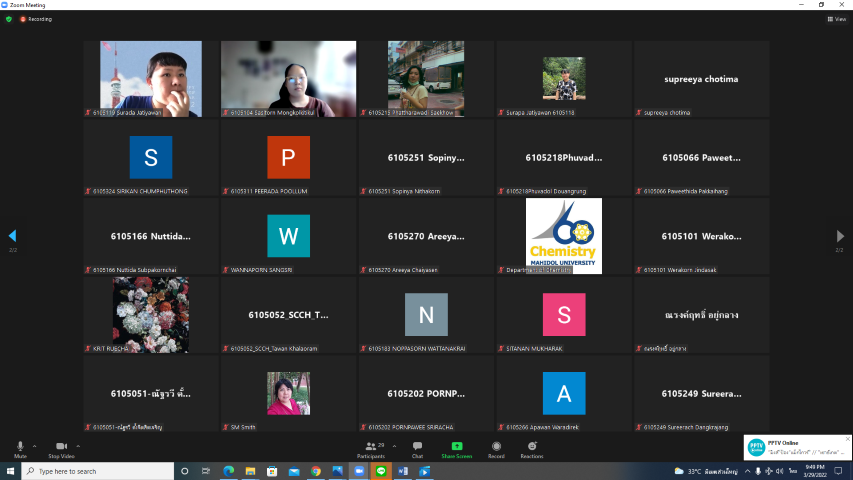Image resolution: width=853 pixels, height=480 pixels.
Task: Expand video options arrow next to Stop Video
Action: coord(78,445)
